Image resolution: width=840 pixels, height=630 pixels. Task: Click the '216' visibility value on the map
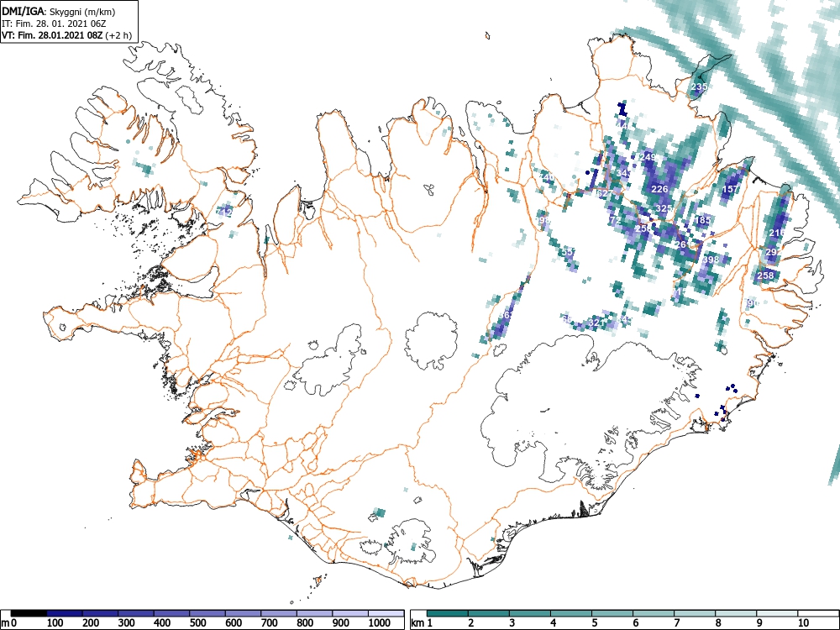(x=777, y=233)
